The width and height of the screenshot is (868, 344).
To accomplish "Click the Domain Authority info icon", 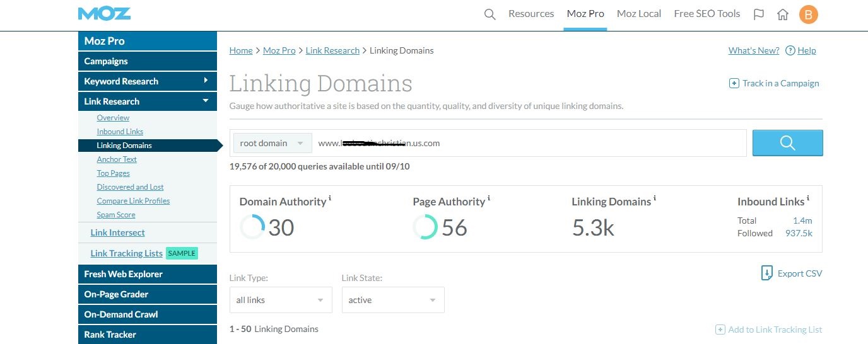I will (x=330, y=198).
